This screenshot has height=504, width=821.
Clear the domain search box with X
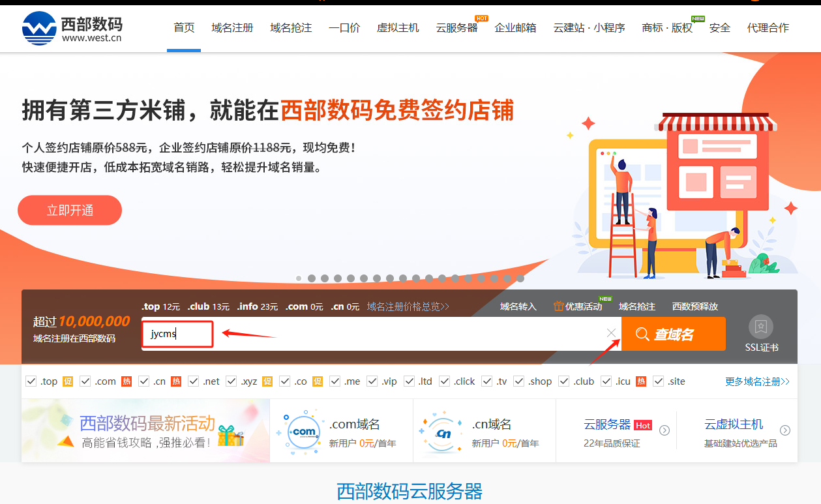[611, 333]
